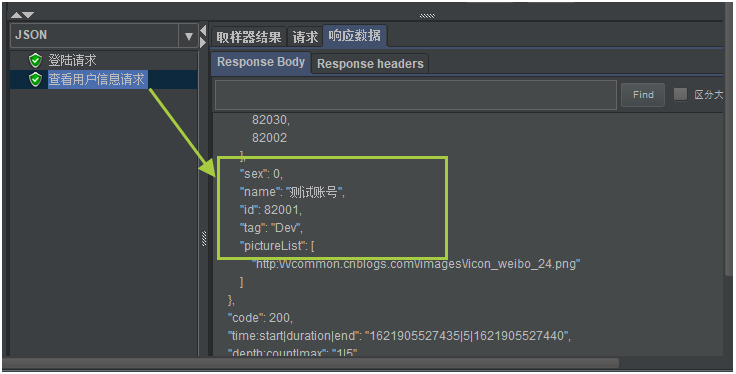Switch to the Response headers tab
The image size is (736, 374).
pos(370,64)
